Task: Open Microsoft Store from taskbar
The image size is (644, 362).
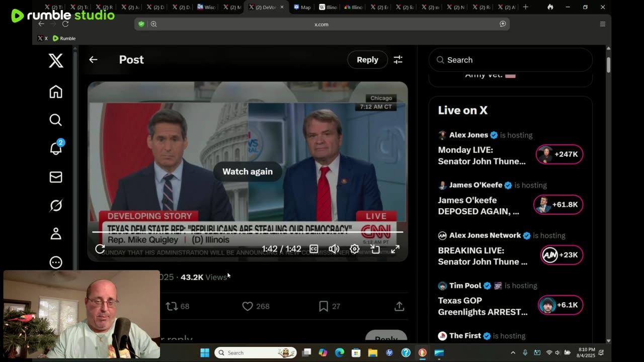Action: (x=356, y=352)
